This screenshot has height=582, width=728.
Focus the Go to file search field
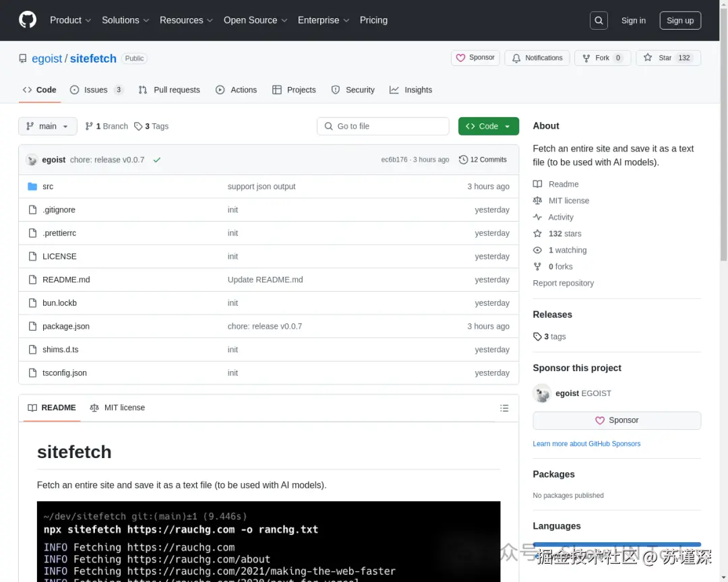tap(383, 126)
